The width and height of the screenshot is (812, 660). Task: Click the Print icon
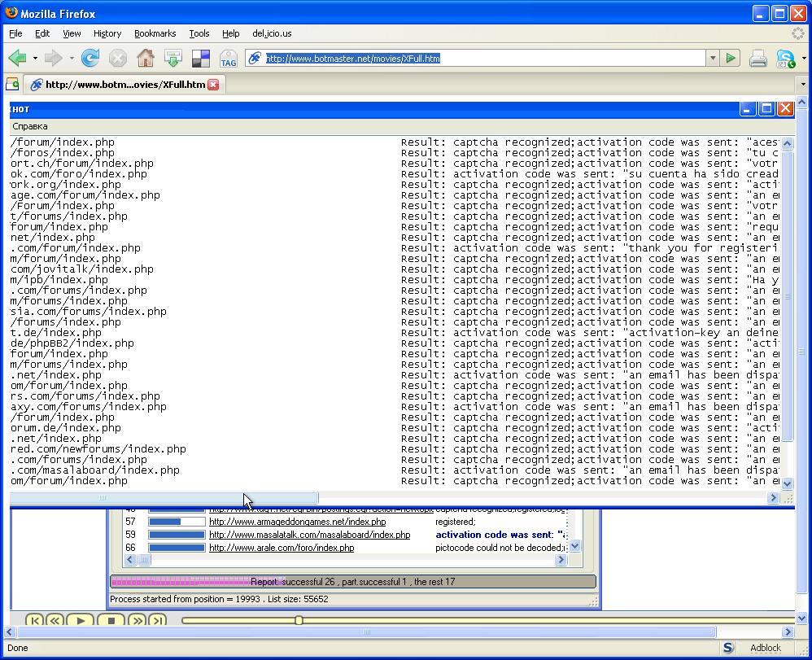(757, 58)
